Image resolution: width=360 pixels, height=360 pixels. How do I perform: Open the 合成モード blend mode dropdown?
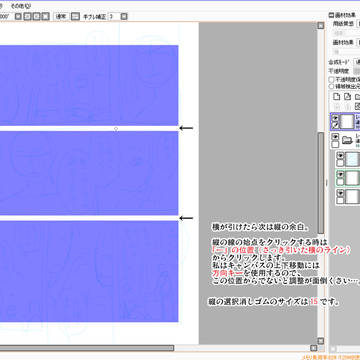point(357,62)
